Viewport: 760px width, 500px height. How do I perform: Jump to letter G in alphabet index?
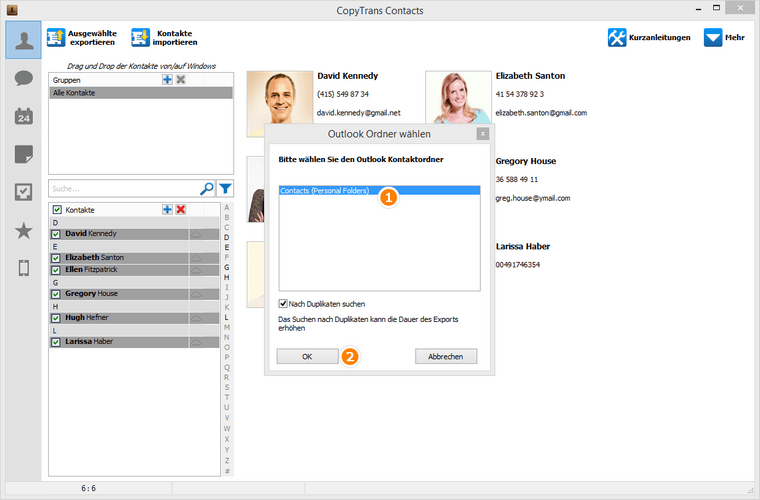coord(226,267)
